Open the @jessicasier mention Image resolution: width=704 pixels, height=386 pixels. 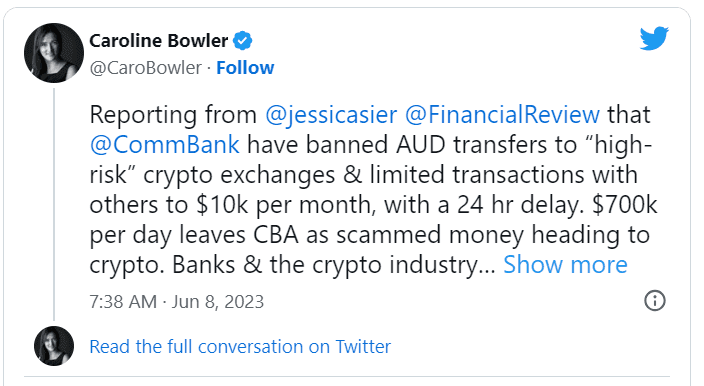click(x=331, y=114)
